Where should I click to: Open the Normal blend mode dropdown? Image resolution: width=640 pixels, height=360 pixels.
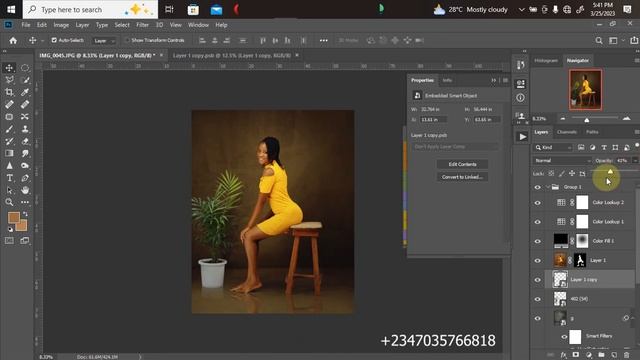(x=562, y=160)
